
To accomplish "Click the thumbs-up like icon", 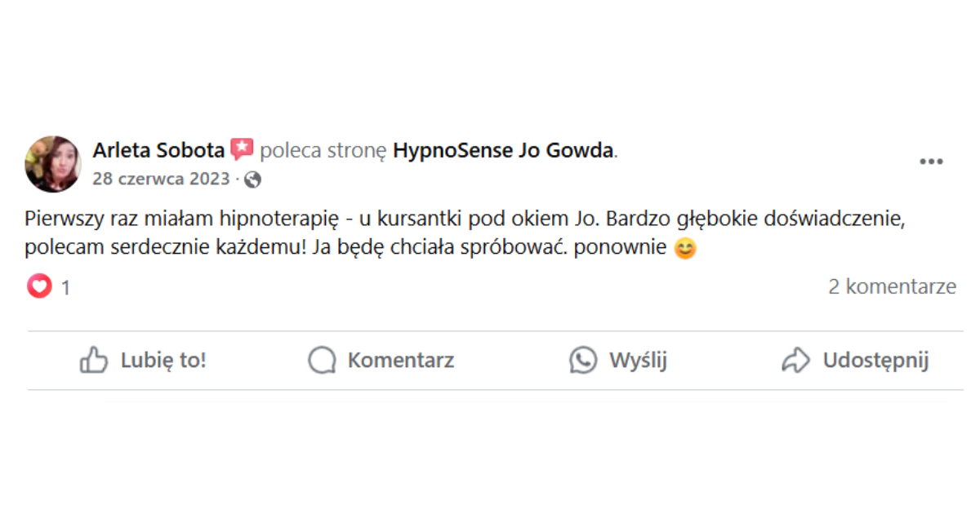I will [x=94, y=360].
